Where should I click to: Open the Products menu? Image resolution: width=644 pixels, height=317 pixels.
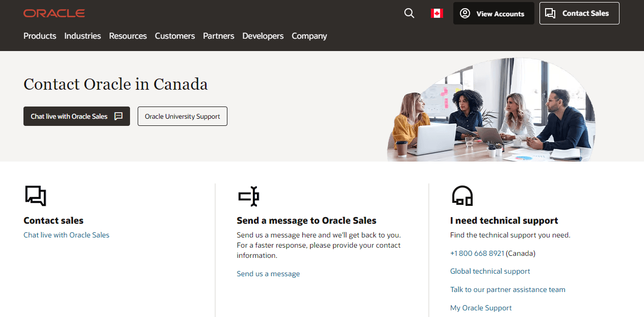coord(40,36)
